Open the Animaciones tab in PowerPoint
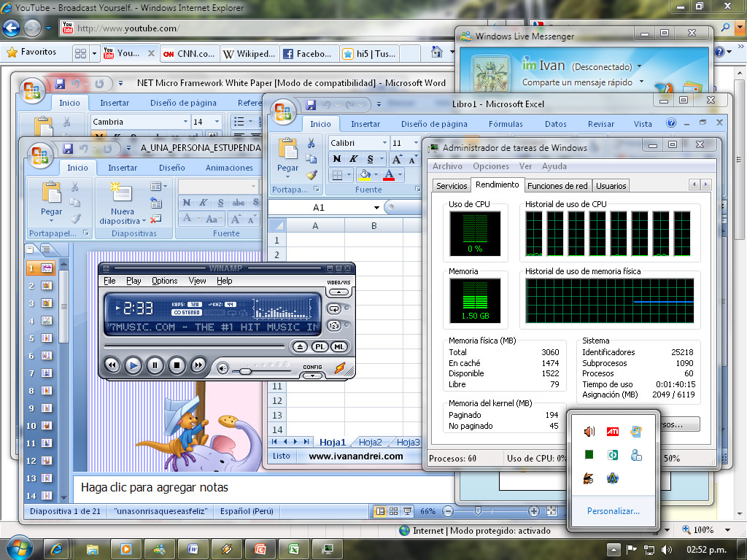747x560 pixels. [229, 168]
